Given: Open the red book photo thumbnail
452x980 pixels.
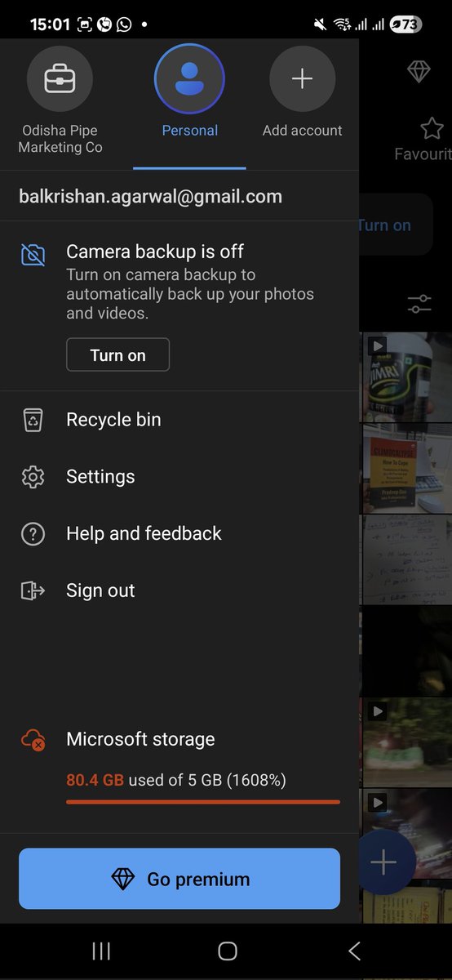Looking at the screenshot, I should 406,468.
